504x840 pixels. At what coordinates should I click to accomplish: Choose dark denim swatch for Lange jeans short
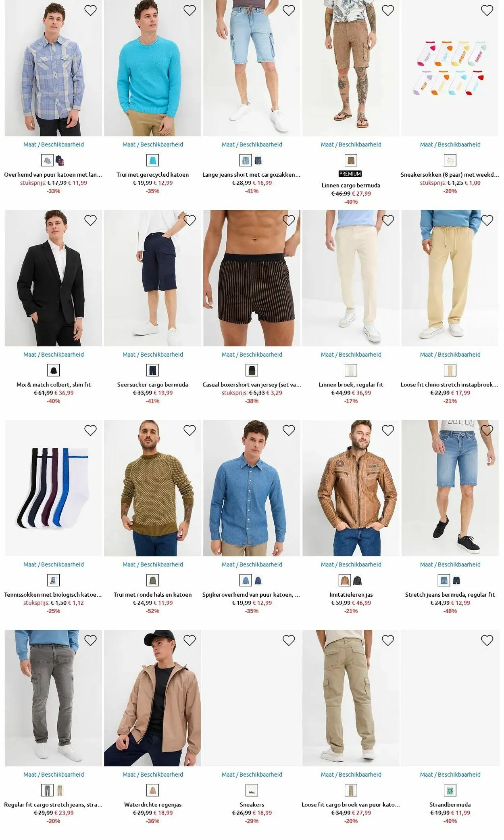click(x=258, y=161)
